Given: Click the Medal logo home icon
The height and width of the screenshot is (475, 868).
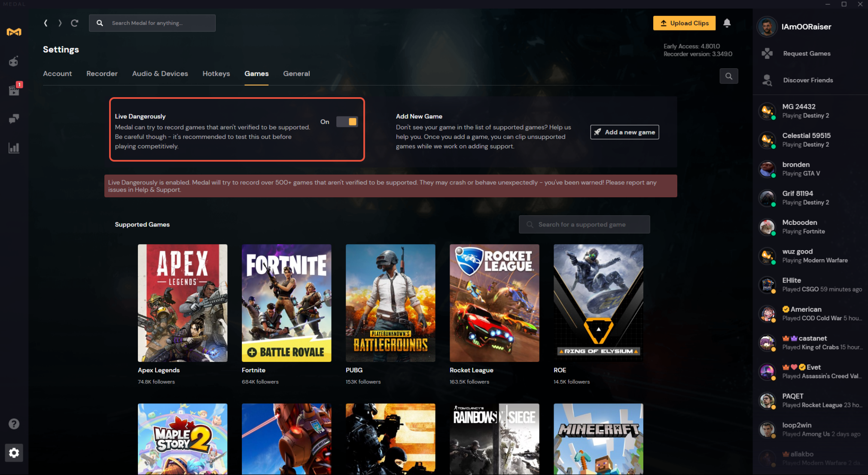Looking at the screenshot, I should (x=14, y=32).
